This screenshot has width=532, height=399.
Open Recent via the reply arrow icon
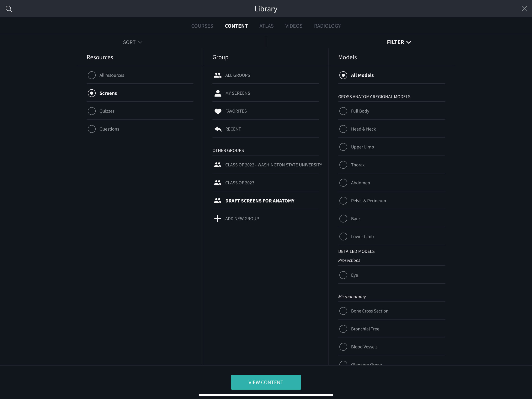(218, 129)
